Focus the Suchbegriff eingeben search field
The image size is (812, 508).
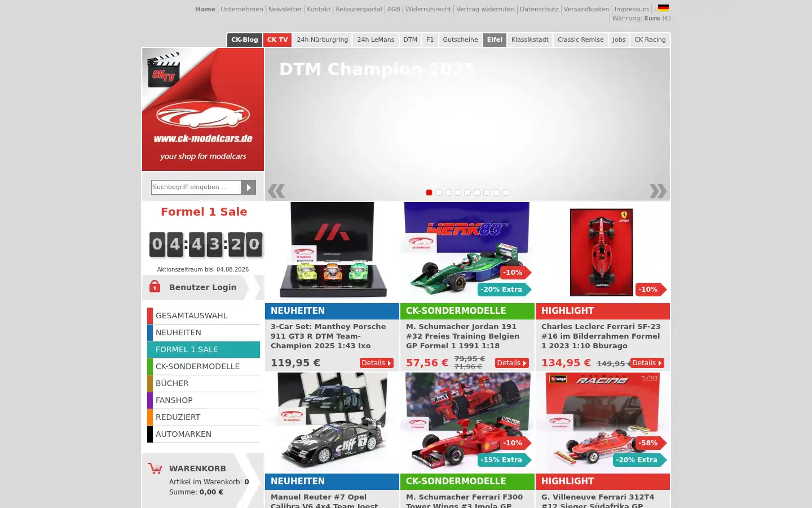(196, 187)
